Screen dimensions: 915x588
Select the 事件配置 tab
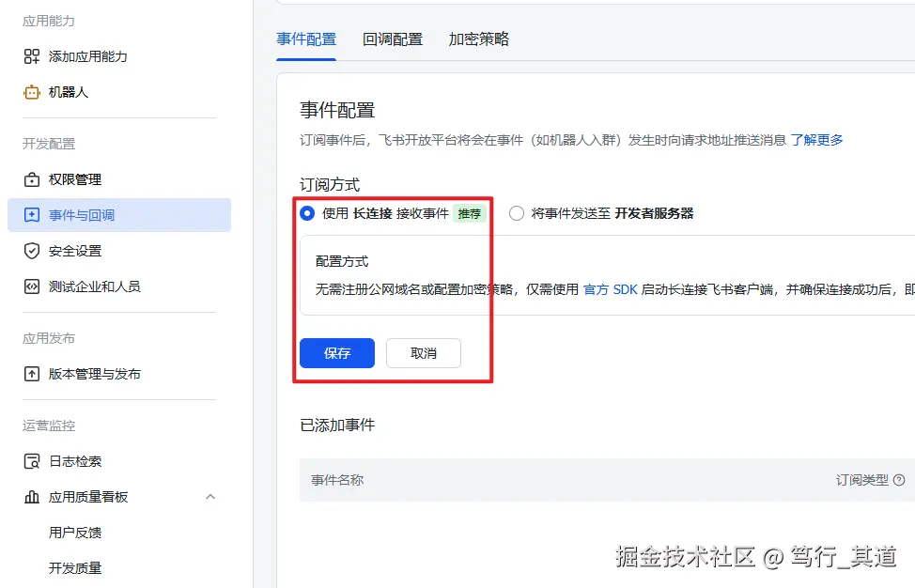pyautogui.click(x=305, y=39)
